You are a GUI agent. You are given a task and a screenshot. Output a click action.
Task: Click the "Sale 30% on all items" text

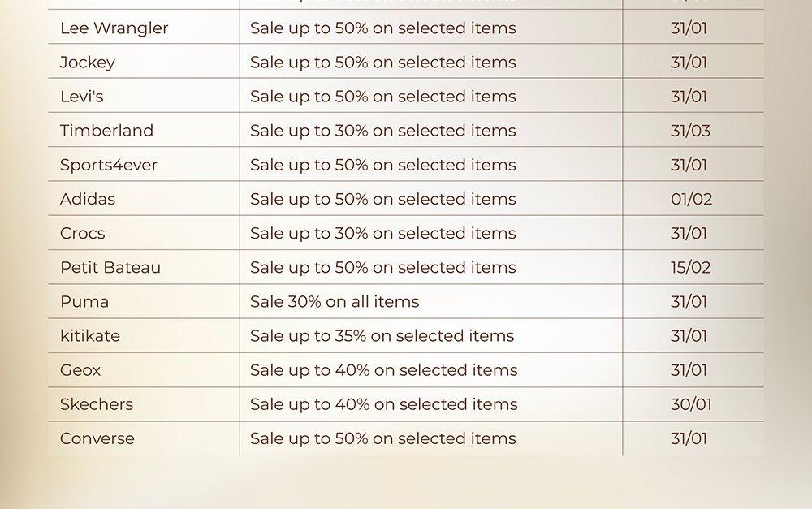coord(335,301)
